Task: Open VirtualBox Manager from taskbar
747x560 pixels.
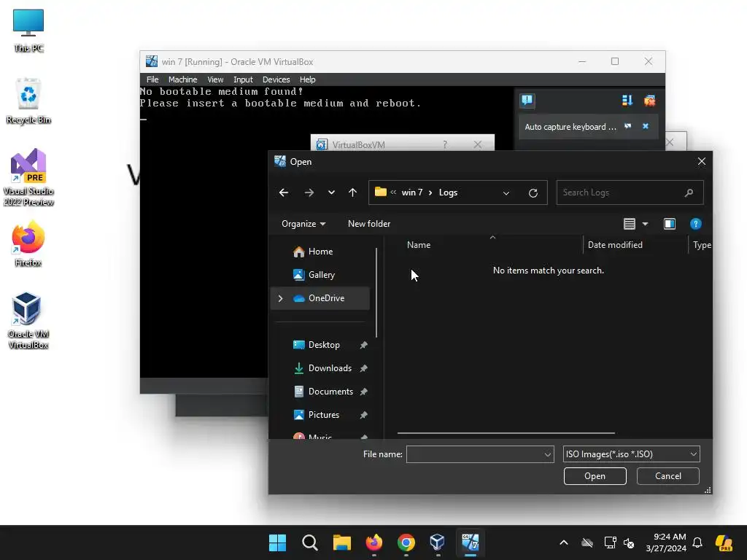Action: pos(438,542)
